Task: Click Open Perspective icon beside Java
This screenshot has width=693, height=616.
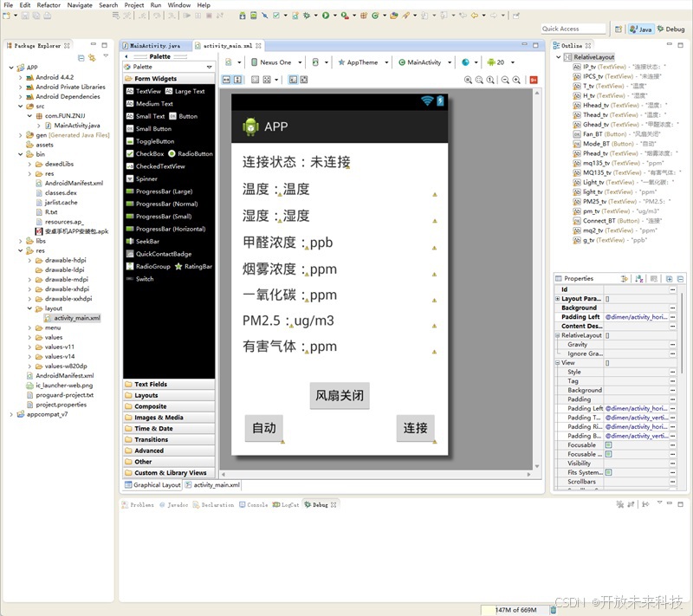Action: 619,29
